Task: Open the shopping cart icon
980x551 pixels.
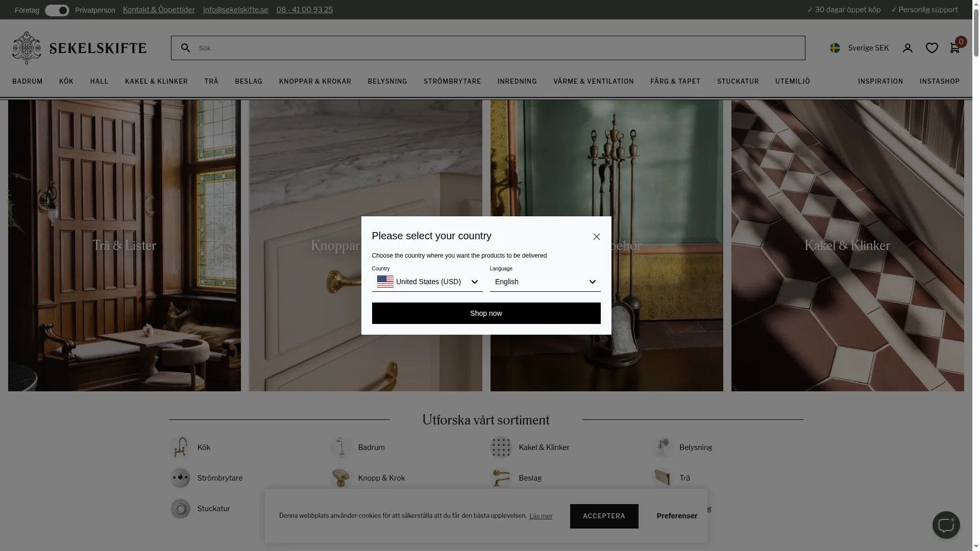Action: (x=954, y=48)
